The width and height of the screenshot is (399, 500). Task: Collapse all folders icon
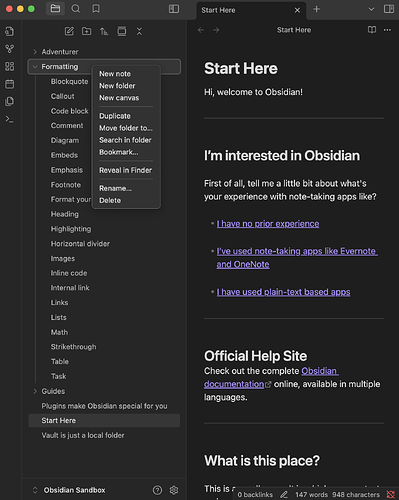point(139,31)
